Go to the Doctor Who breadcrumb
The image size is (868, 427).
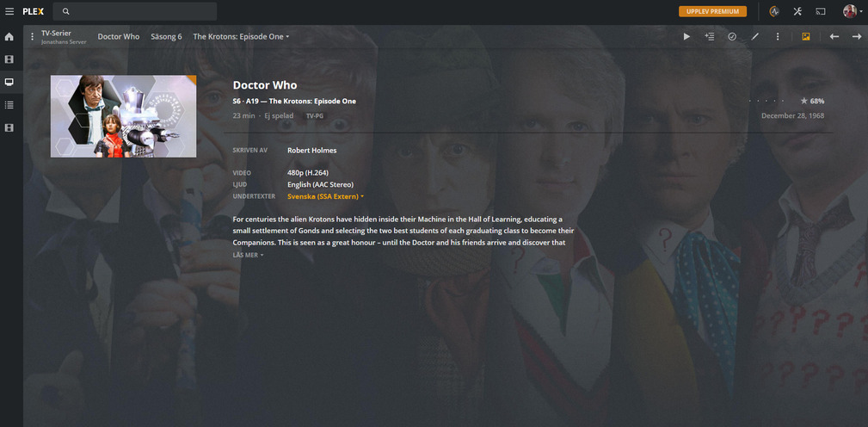(119, 36)
